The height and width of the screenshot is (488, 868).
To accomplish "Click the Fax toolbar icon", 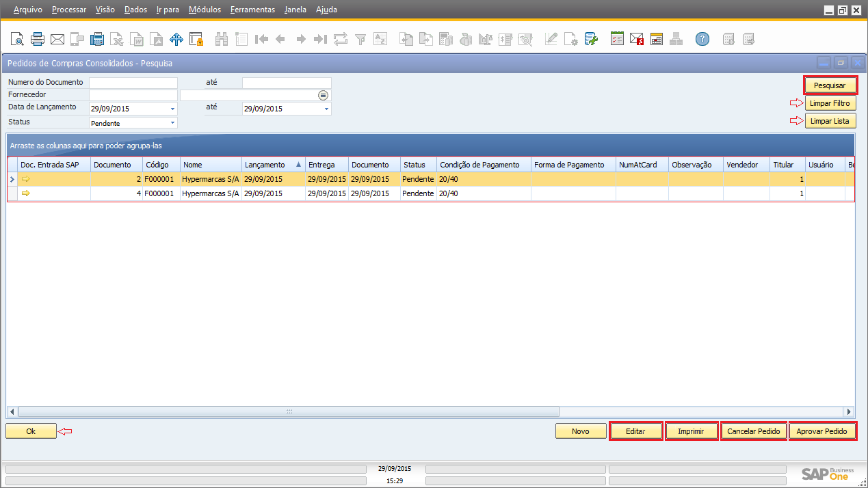I will (x=97, y=39).
